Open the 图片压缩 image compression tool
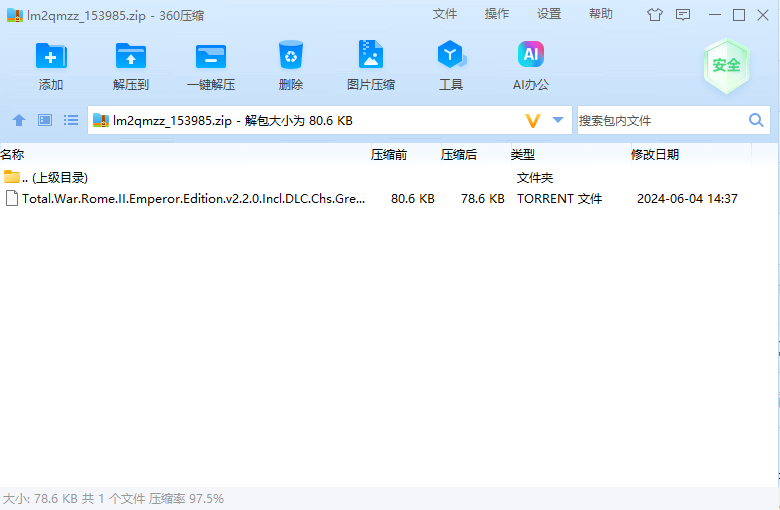Image resolution: width=780 pixels, height=510 pixels. (x=371, y=54)
